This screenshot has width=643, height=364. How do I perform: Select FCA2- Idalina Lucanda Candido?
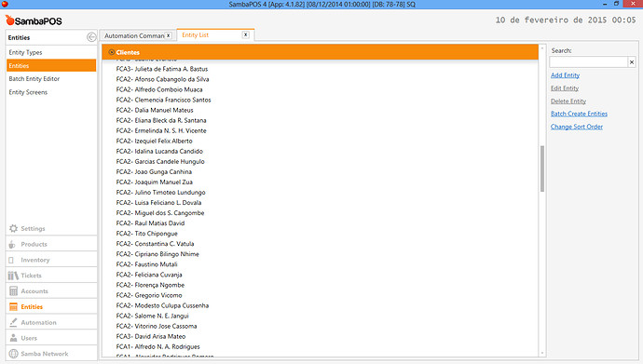point(159,151)
